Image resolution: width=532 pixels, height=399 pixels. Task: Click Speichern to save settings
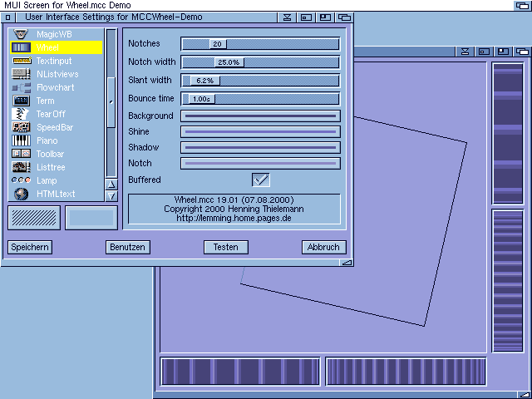pyautogui.click(x=30, y=247)
